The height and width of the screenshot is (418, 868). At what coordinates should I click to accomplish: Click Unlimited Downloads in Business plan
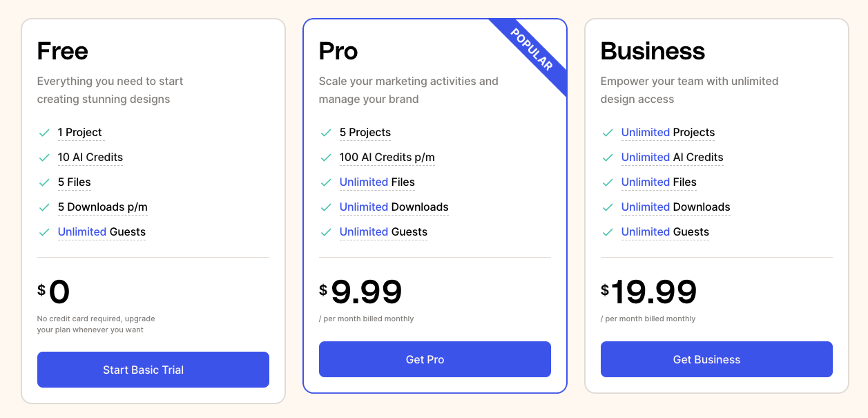(675, 207)
